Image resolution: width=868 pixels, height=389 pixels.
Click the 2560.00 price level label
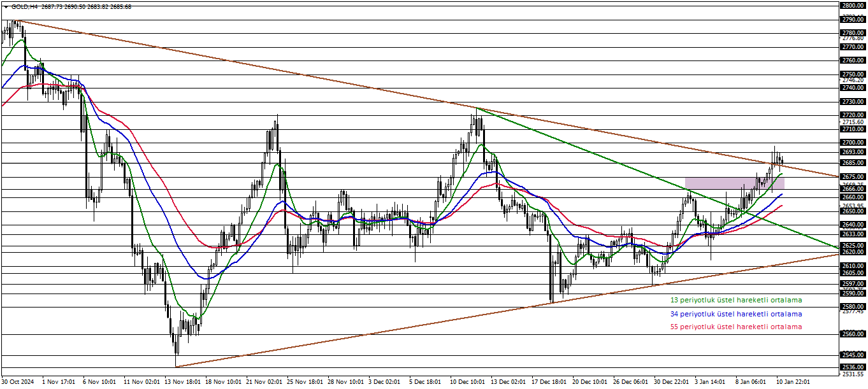(x=852, y=334)
